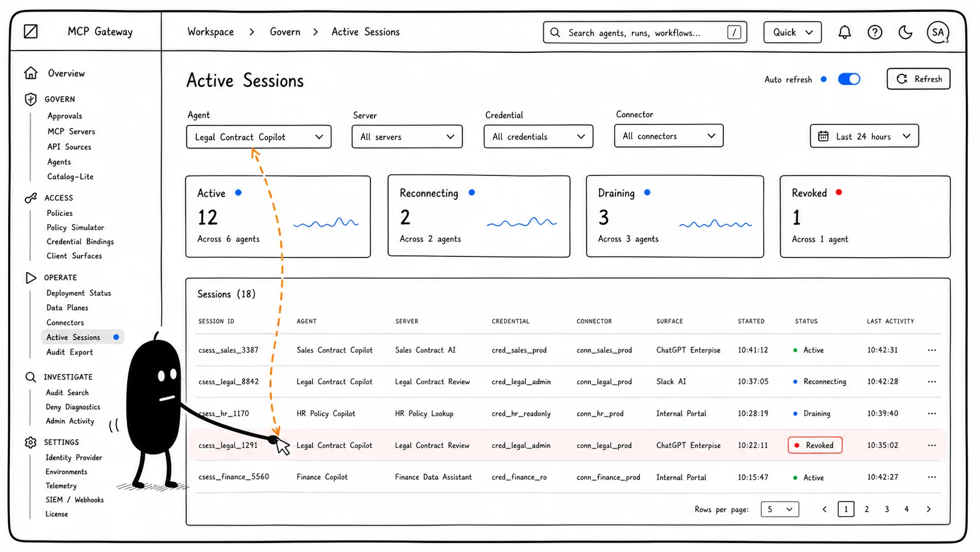Viewport: 980px width, 552px height.
Task: Click session ID csess_sales_3387
Action: 228,350
